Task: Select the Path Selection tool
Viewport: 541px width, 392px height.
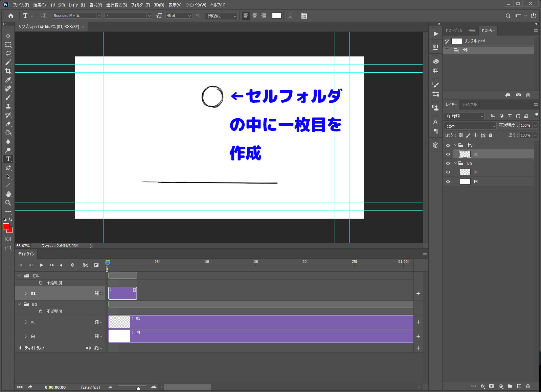Action: tap(8, 176)
